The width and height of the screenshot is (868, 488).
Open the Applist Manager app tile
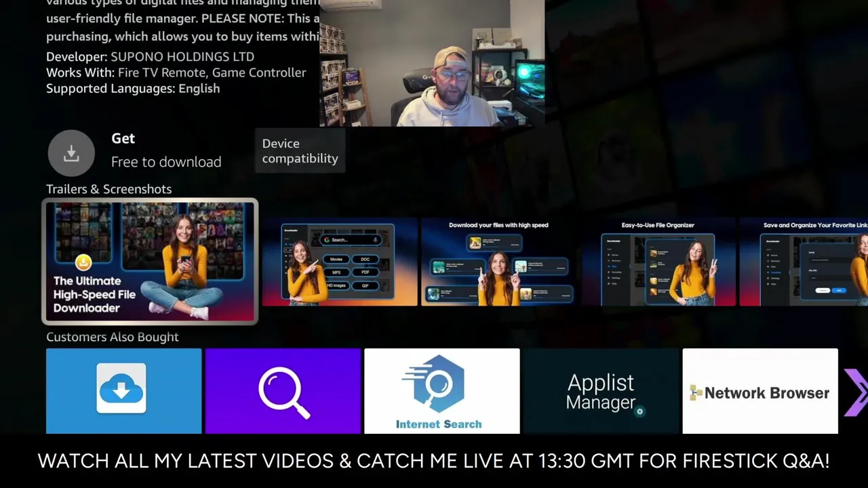click(601, 391)
